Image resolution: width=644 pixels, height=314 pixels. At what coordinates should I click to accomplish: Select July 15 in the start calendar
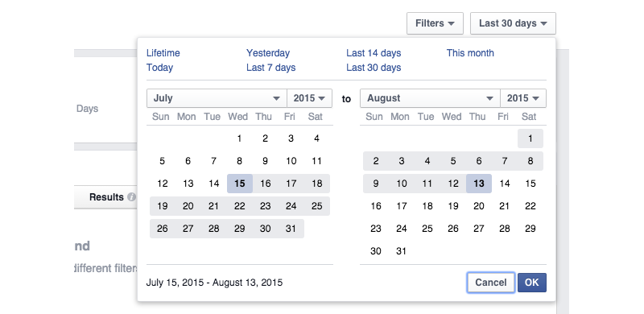coord(239,184)
